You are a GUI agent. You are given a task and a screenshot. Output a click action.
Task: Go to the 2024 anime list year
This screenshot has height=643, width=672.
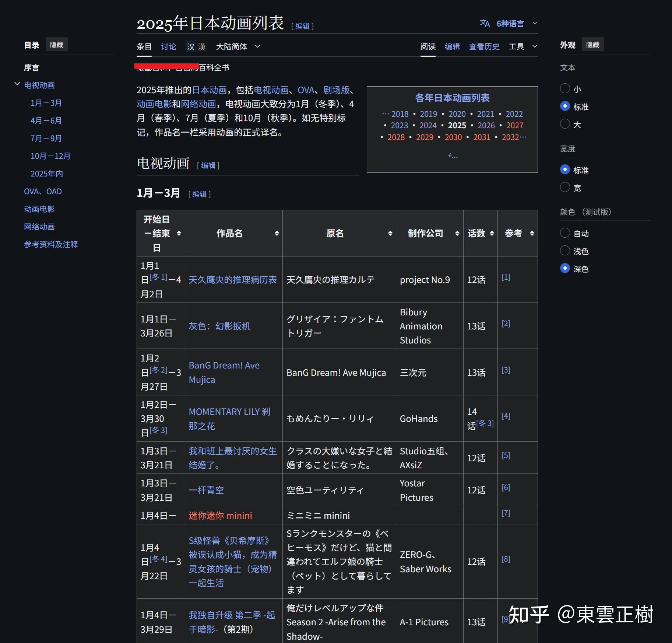pyautogui.click(x=428, y=125)
